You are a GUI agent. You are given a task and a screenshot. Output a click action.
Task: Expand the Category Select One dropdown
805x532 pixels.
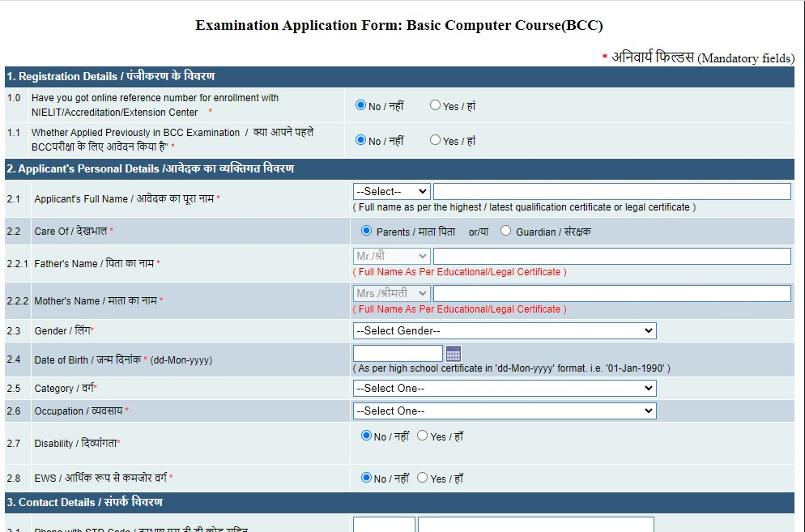click(505, 388)
